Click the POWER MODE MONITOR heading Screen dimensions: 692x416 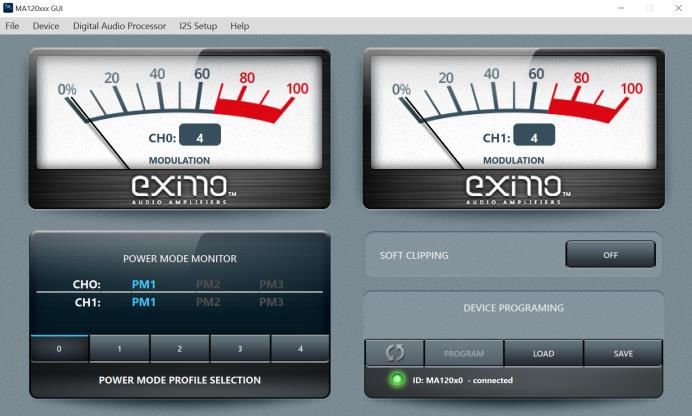click(x=180, y=259)
